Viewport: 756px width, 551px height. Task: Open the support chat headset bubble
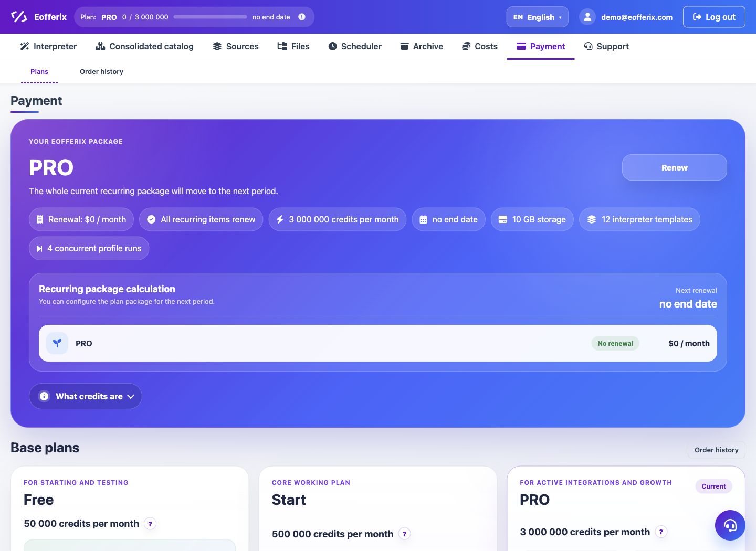tap(730, 525)
